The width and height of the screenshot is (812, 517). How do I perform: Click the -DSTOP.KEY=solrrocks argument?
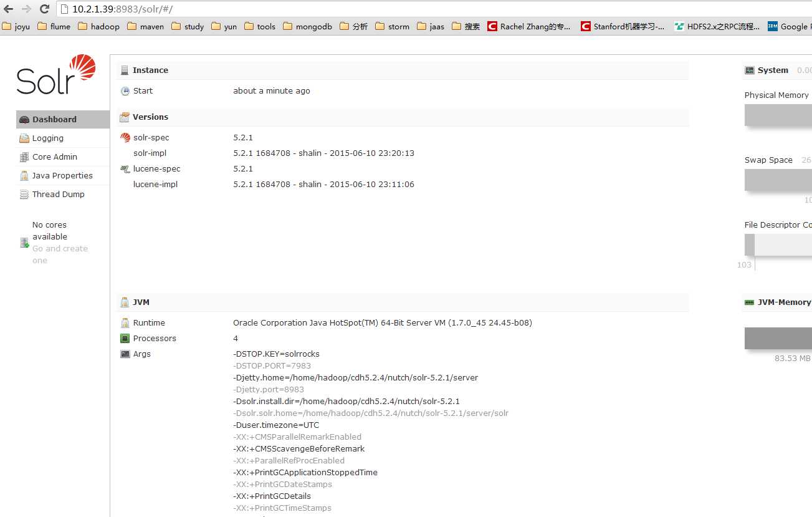click(x=276, y=354)
